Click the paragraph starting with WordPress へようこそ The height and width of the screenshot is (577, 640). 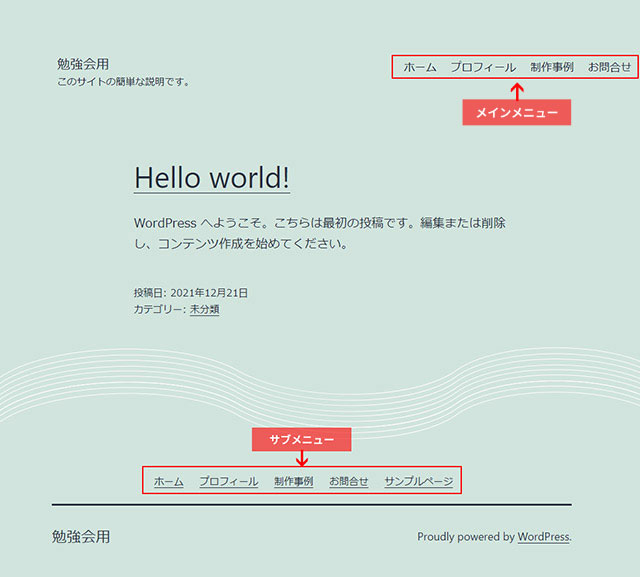click(320, 233)
